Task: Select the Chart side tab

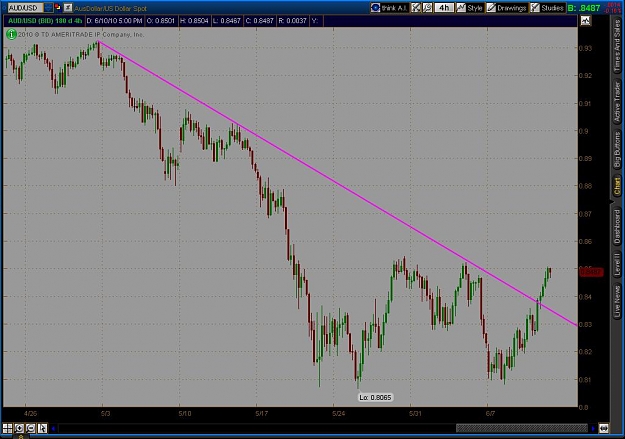Action: point(617,187)
